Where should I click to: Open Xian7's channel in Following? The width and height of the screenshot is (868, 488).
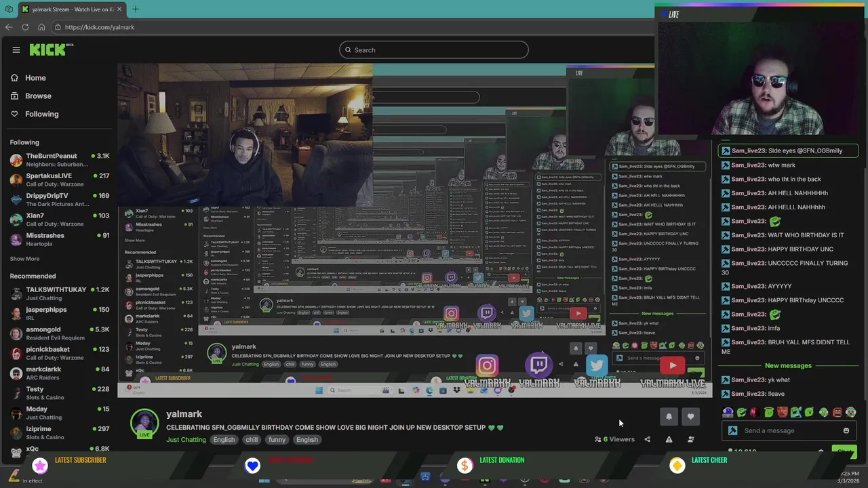[60, 220]
